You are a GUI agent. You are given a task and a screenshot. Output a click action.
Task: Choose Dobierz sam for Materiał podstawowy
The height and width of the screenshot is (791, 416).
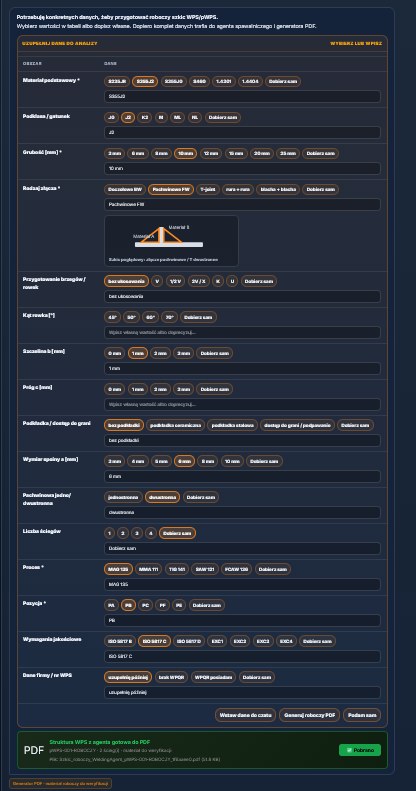tap(283, 82)
